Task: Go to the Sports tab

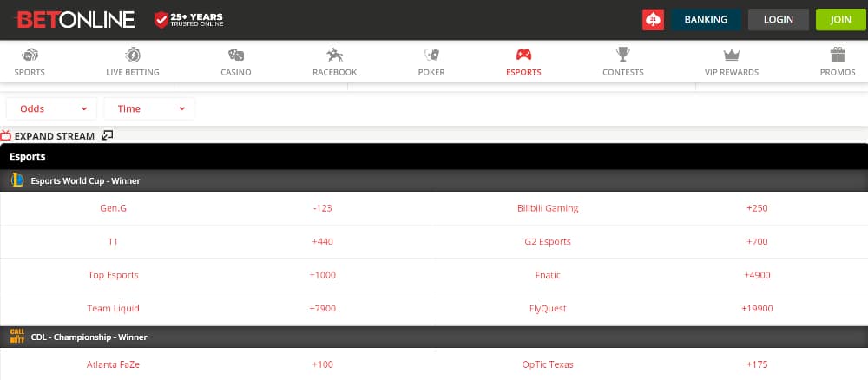Action: 30,72
